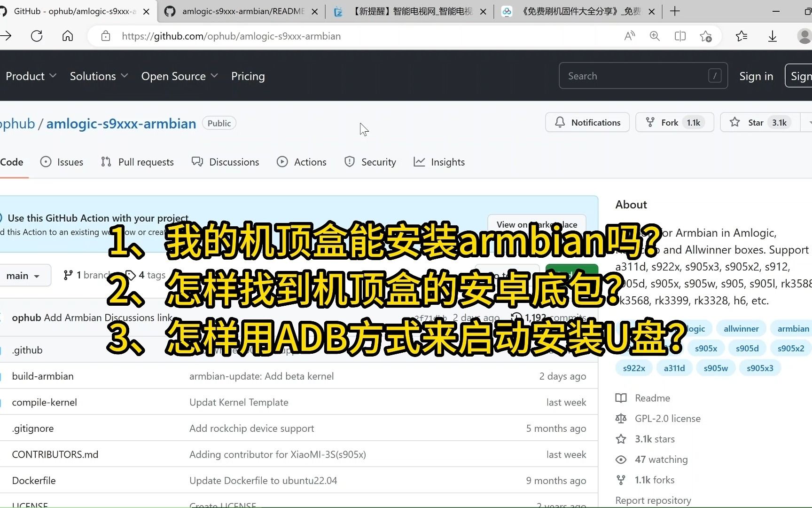This screenshot has height=508, width=812.
Task: Open the Issues tab
Action: (62, 162)
